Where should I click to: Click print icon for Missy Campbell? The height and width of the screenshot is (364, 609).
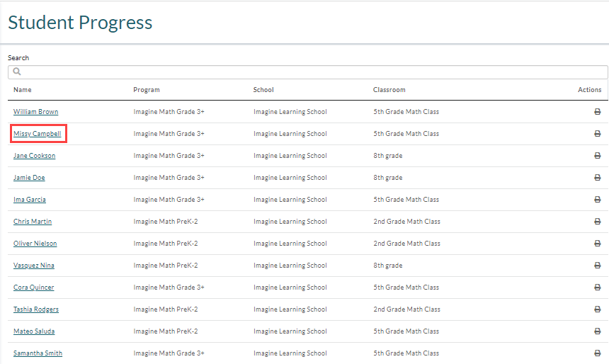598,134
